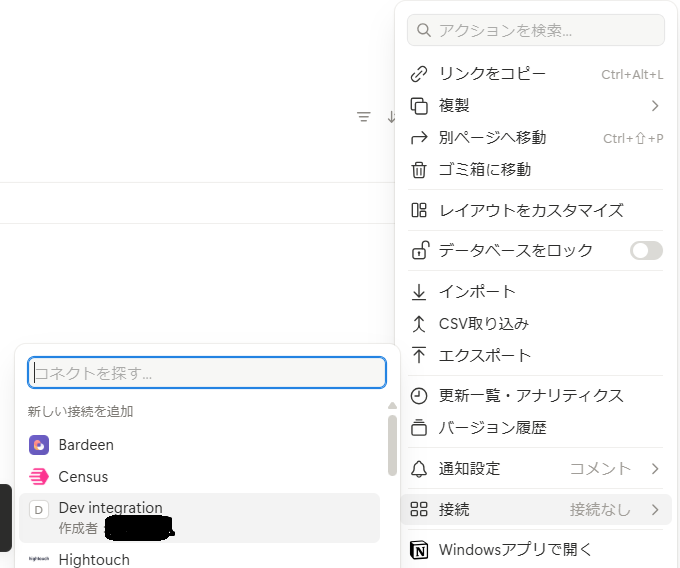Click the bell icon for 通知設定
Image resolution: width=680 pixels, height=568 pixels.
(420, 469)
